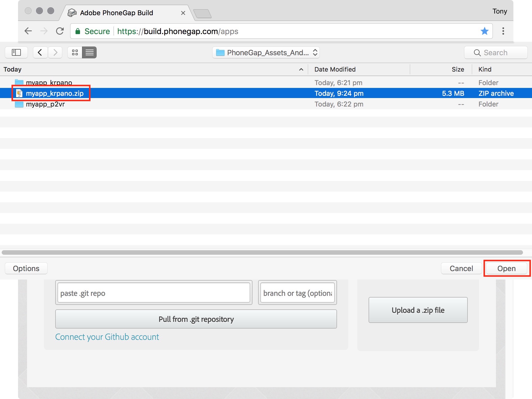
Task: Toggle the file dialog sidebar
Action: pyautogui.click(x=16, y=52)
